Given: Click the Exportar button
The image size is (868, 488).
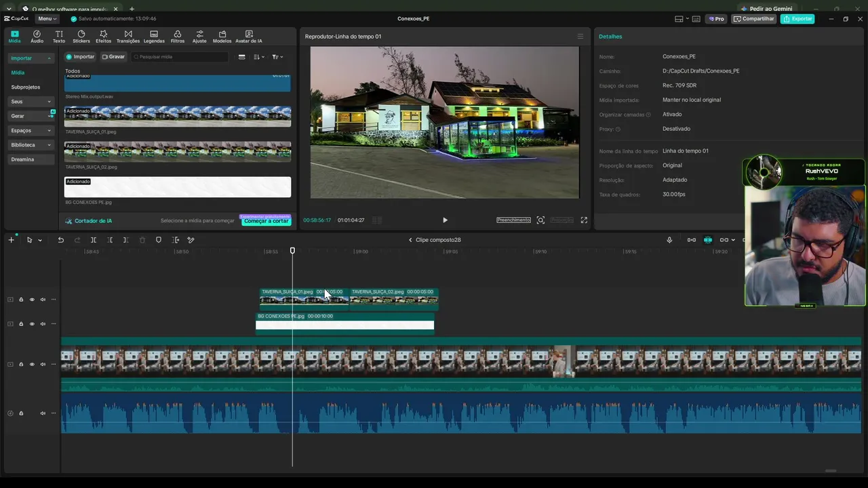Looking at the screenshot, I should point(797,19).
